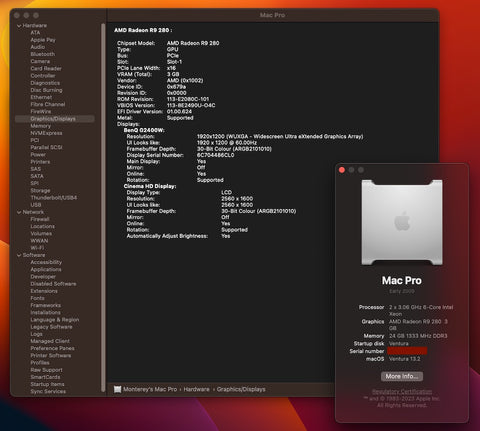Viewport: 480px width, 431px height.
Task: Open Card Reader entry
Action: point(46,68)
